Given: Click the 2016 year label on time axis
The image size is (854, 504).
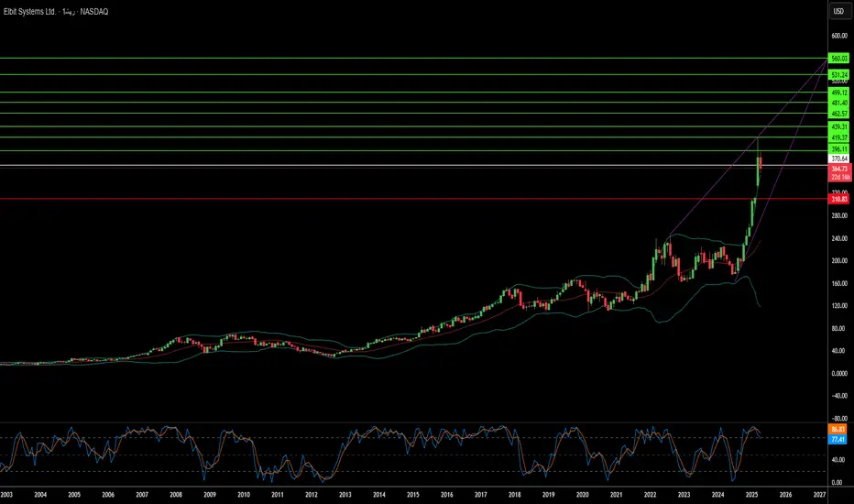Looking at the screenshot, I should pyautogui.click(x=446, y=495).
